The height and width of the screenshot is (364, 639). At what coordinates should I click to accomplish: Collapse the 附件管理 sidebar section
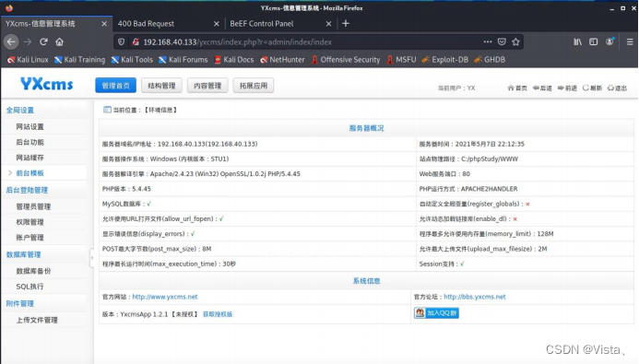coord(20,303)
